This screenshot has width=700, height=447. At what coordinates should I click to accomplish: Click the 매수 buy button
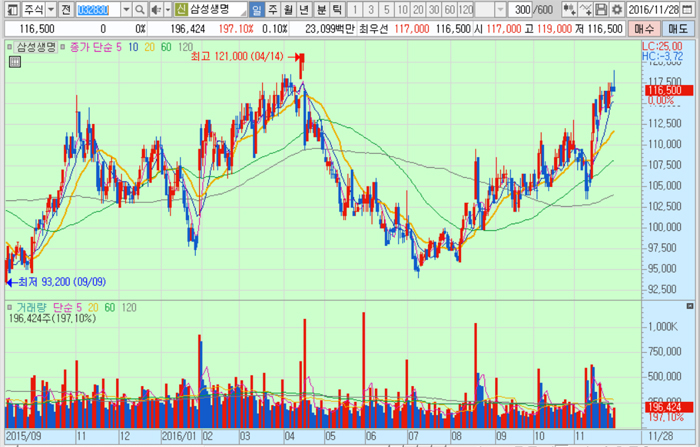[x=644, y=30]
